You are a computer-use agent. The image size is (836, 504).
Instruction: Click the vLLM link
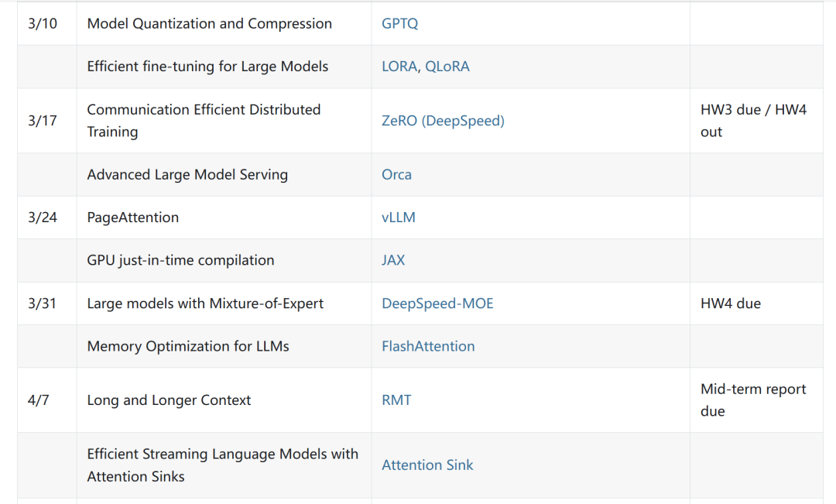399,218
